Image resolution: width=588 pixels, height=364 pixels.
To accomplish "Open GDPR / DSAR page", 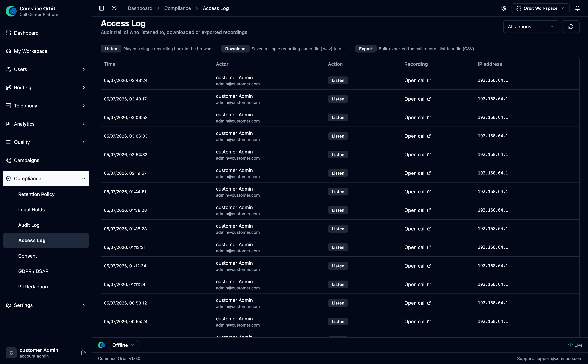I will [x=33, y=271].
